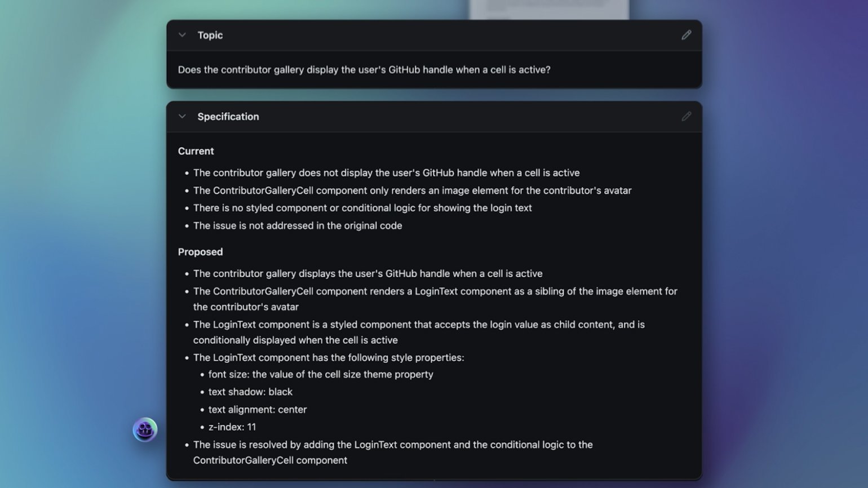Open the blurred document thumbnail above Topic
Image resolution: width=868 pixels, height=488 pixels.
(549, 10)
